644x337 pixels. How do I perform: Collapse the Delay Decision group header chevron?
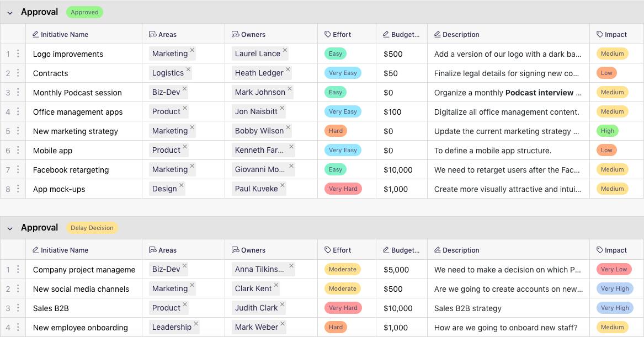coord(9,227)
